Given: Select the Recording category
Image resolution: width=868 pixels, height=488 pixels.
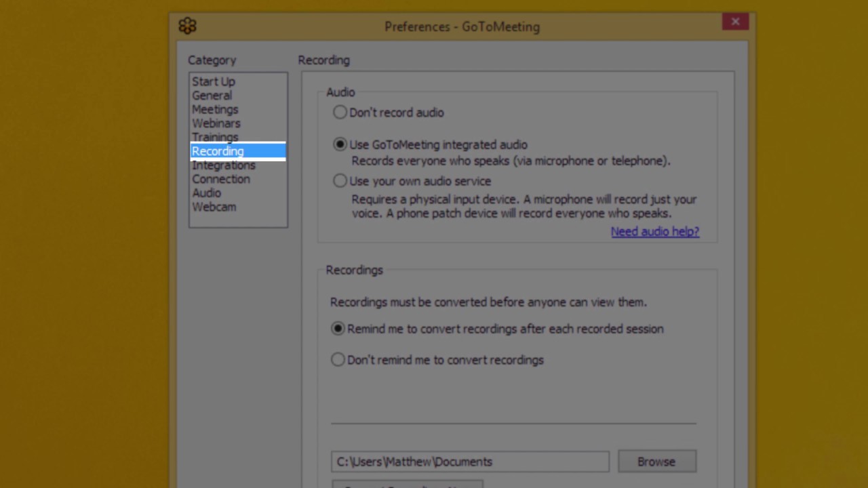Looking at the screenshot, I should click(238, 151).
